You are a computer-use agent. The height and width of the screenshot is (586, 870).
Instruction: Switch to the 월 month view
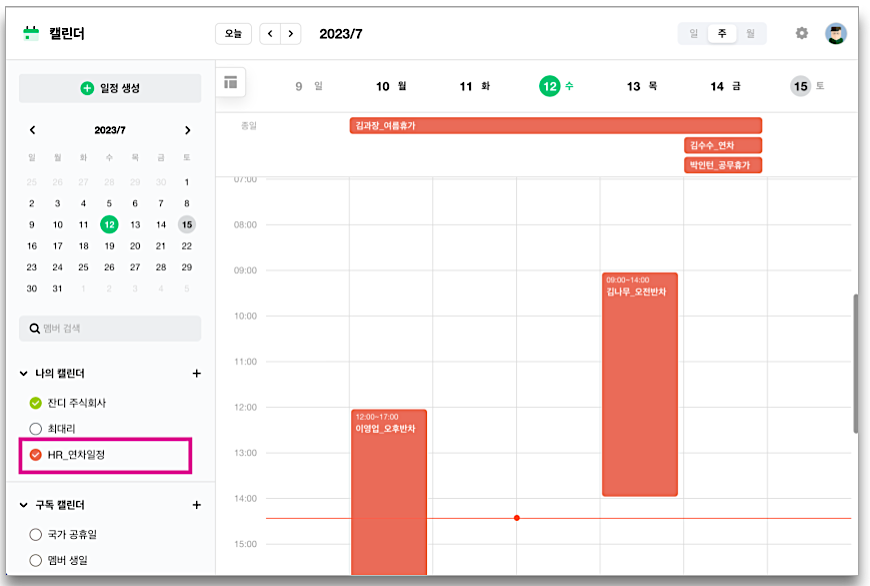click(750, 33)
